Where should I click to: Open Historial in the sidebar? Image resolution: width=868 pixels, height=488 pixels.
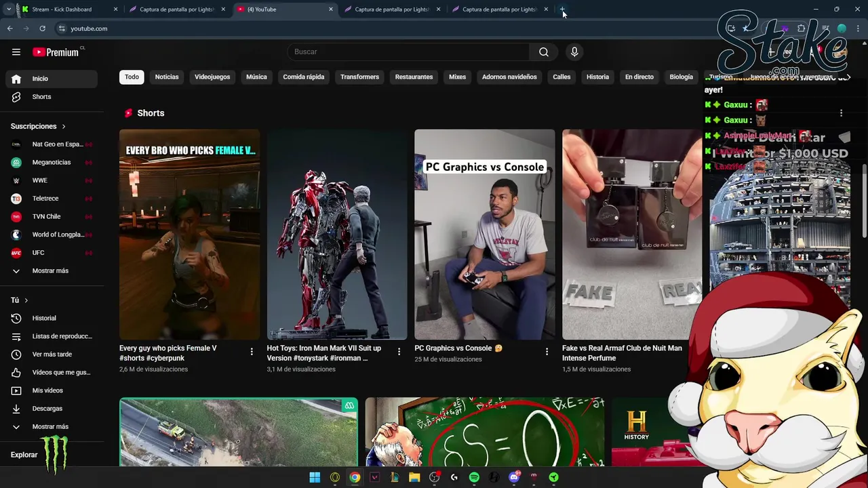52,318
